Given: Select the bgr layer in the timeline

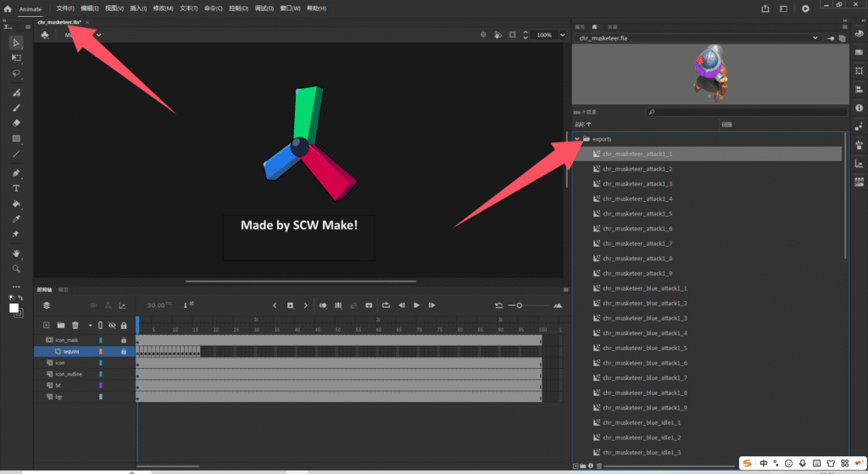Looking at the screenshot, I should [84, 397].
